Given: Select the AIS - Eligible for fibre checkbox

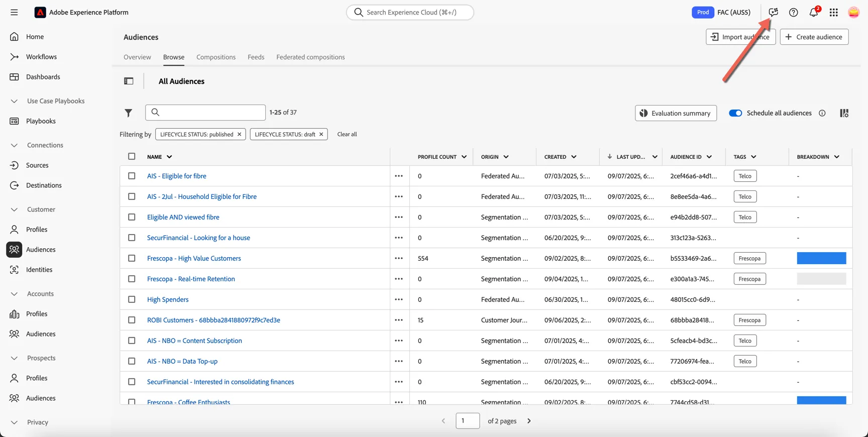Looking at the screenshot, I should (132, 176).
